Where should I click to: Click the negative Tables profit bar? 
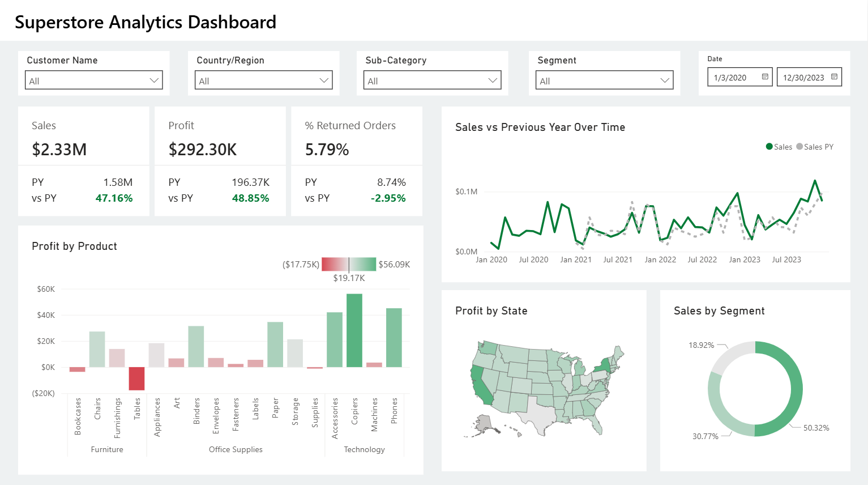tap(136, 380)
